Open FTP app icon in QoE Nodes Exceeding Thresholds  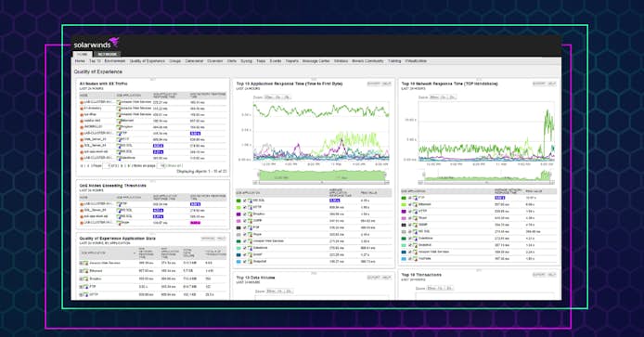coord(119,204)
